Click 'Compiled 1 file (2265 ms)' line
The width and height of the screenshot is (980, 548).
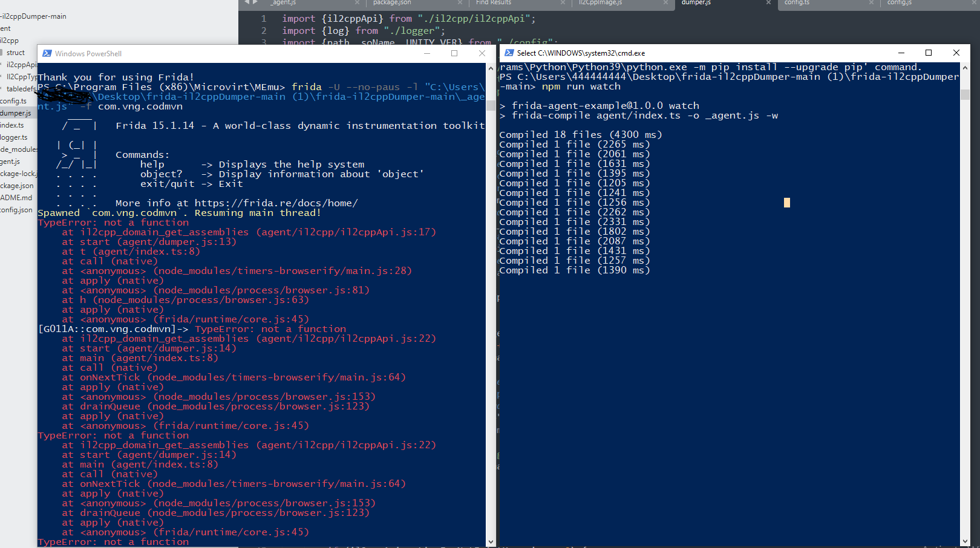click(x=575, y=145)
